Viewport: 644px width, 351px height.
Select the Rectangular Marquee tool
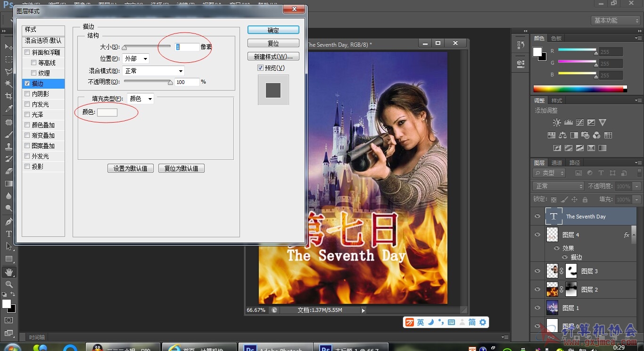[x=8, y=59]
